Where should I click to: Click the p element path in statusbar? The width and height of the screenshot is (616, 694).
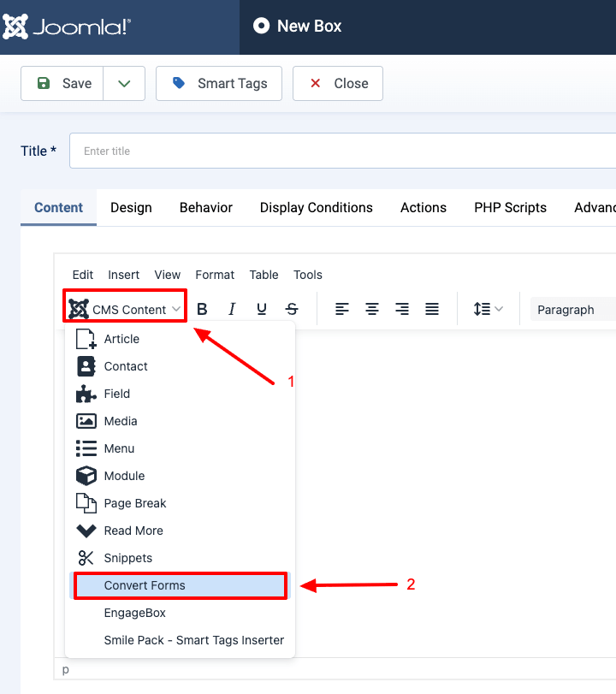pos(66,669)
